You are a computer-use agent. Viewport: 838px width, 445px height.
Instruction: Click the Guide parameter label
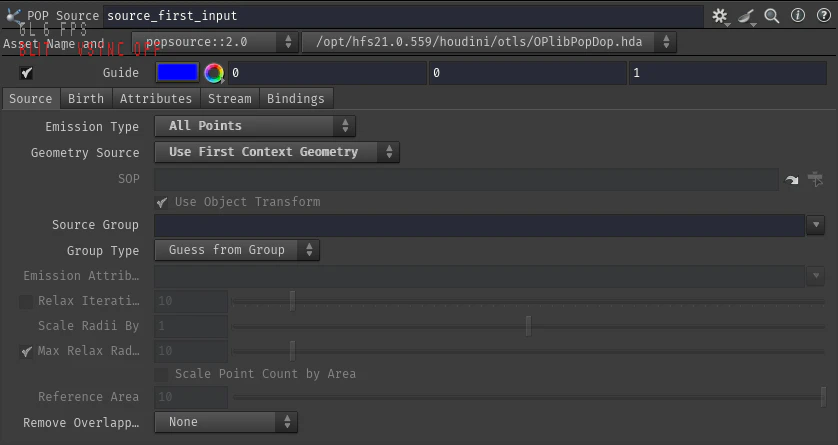[121, 73]
